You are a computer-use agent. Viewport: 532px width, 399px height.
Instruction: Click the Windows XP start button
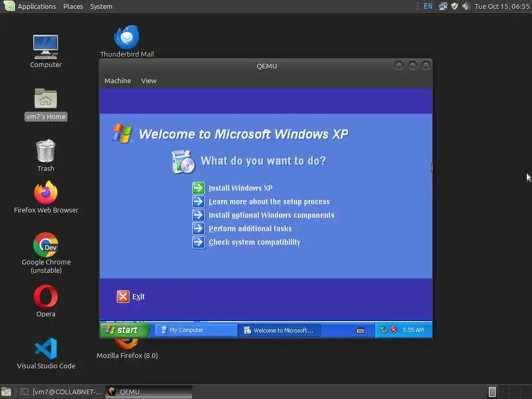pyautogui.click(x=125, y=330)
